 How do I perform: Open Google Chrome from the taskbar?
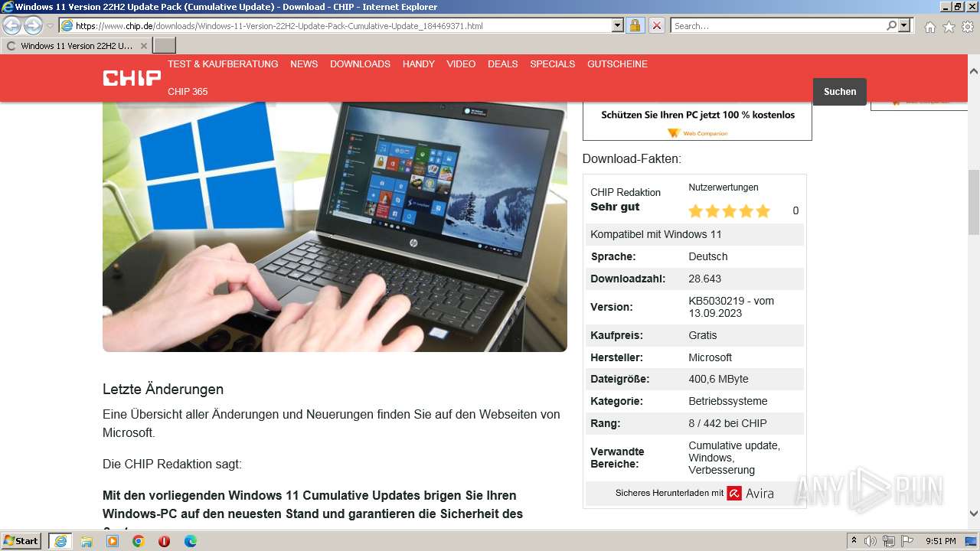pyautogui.click(x=139, y=541)
